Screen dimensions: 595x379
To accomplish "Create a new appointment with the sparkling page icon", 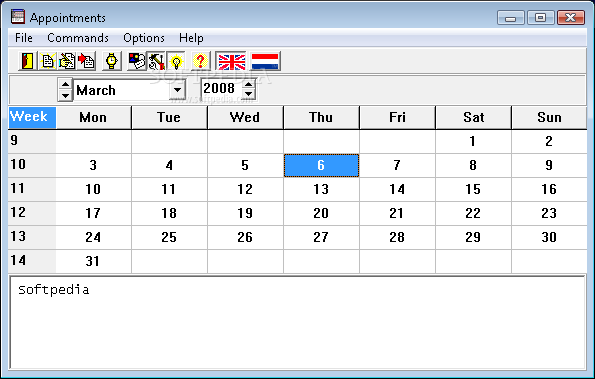I will point(47,61).
